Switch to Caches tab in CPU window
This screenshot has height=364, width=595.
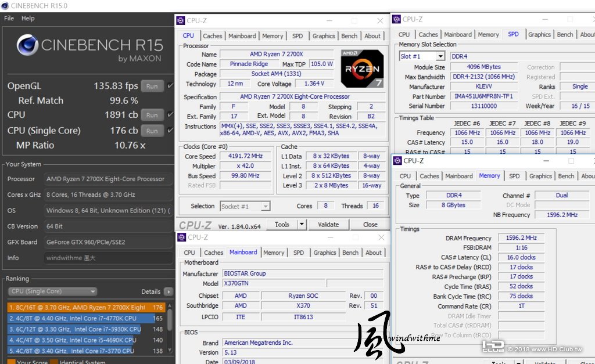(x=212, y=35)
